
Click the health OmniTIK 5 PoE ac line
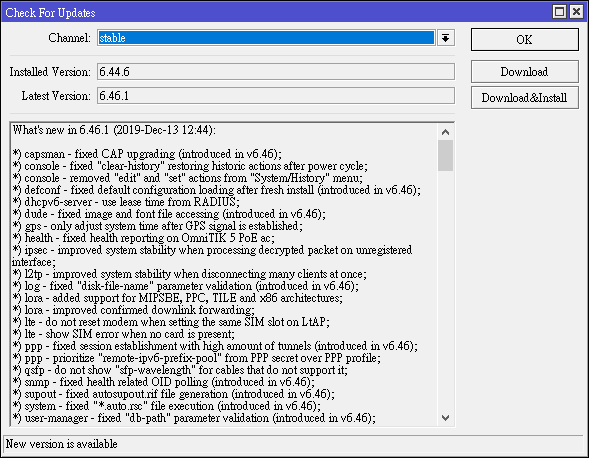(x=143, y=238)
